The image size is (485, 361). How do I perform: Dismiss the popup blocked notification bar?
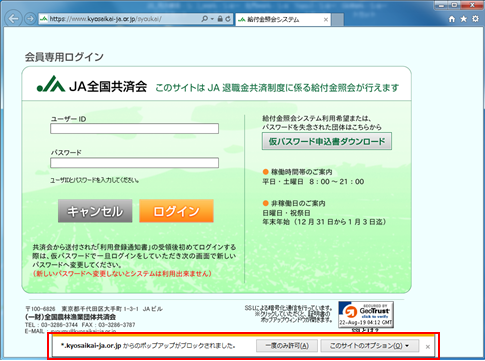tap(428, 347)
